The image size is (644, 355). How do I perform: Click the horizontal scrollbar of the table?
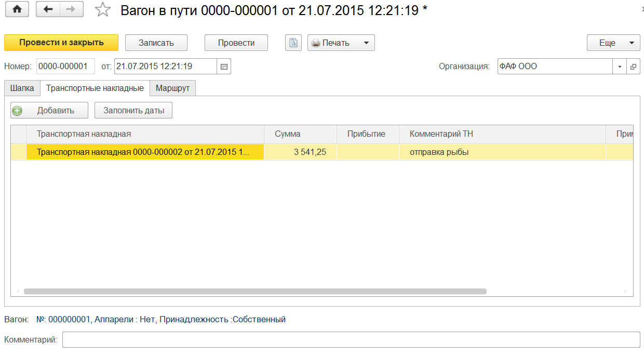(254, 292)
